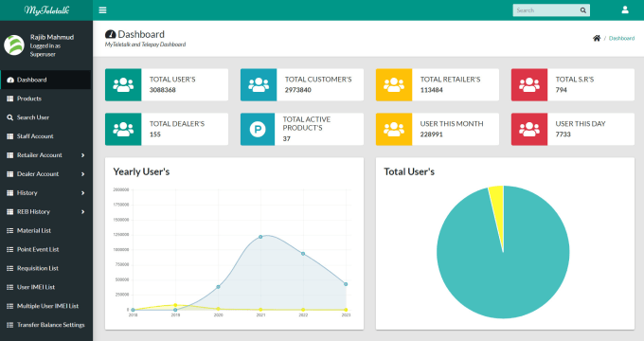Expand the Retailer Account submenu arrow
The height and width of the screenshot is (341, 644).
(83, 155)
